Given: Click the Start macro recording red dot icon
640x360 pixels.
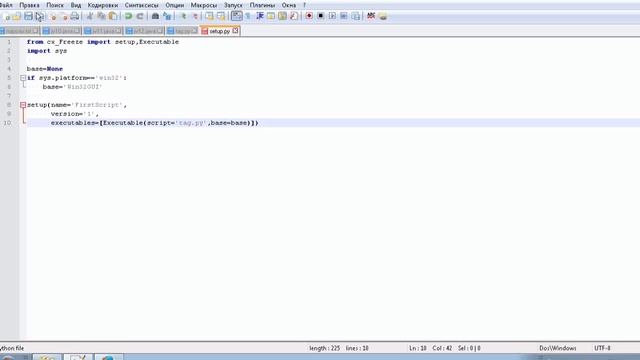Looking at the screenshot, I should click(x=309, y=16).
